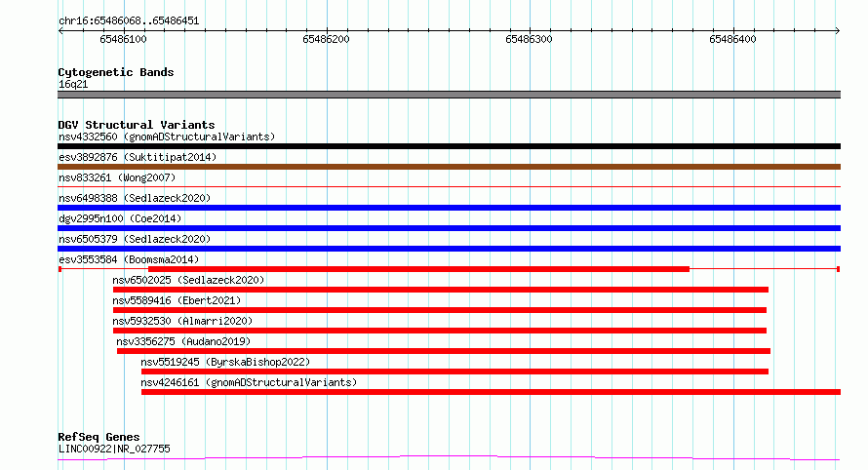Click the thin red nsv833261 variant line
868x470 pixels.
point(449,187)
